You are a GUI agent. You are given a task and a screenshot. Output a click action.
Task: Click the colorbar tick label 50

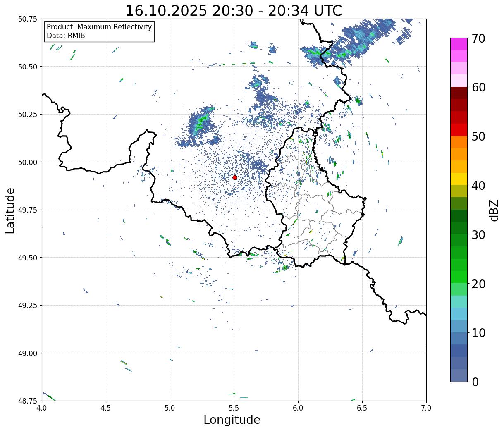tap(478, 136)
